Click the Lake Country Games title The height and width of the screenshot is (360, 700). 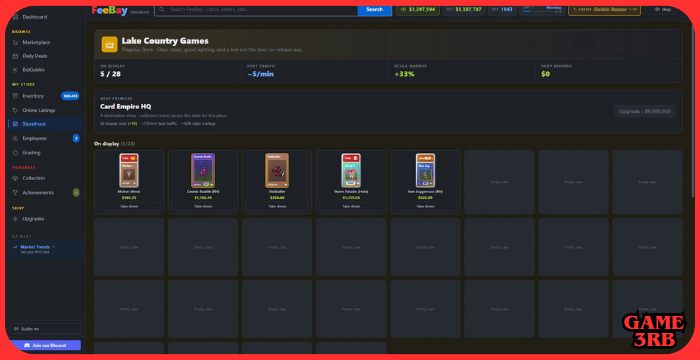165,41
